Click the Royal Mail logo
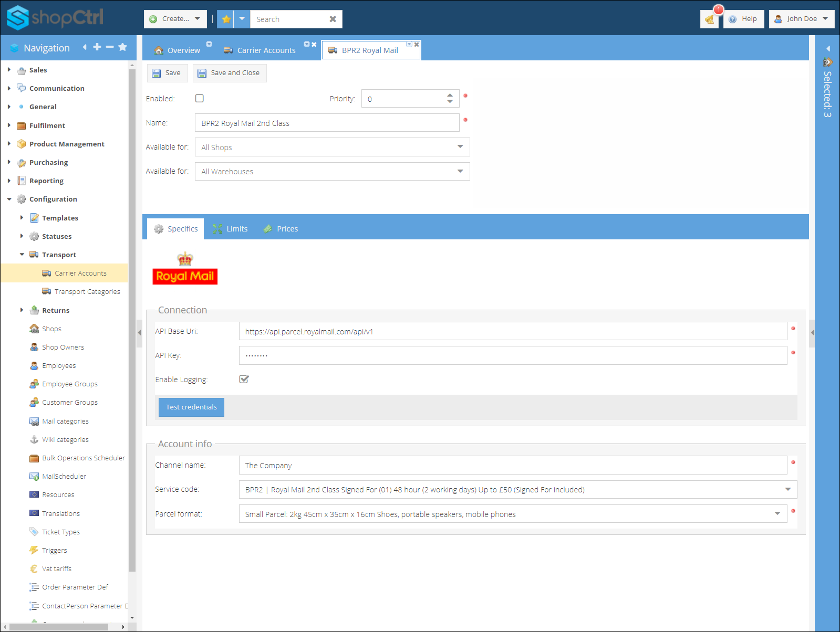The height and width of the screenshot is (632, 840). [185, 269]
